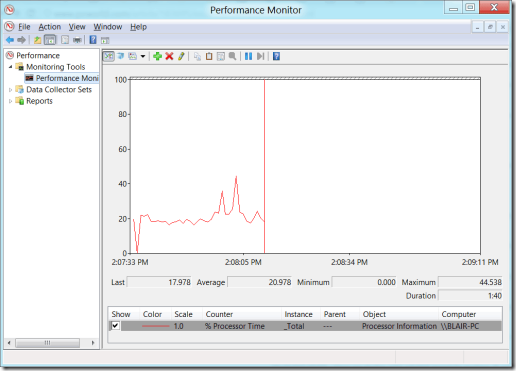Click the Change Graph Type icon
This screenshot has height=371, width=516.
tap(133, 56)
